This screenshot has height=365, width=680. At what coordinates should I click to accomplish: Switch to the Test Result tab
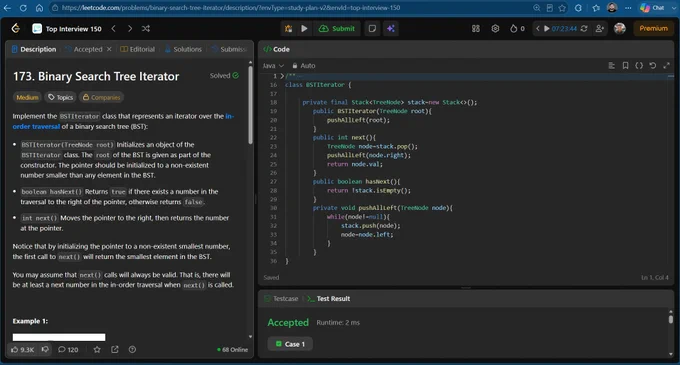(x=329, y=299)
